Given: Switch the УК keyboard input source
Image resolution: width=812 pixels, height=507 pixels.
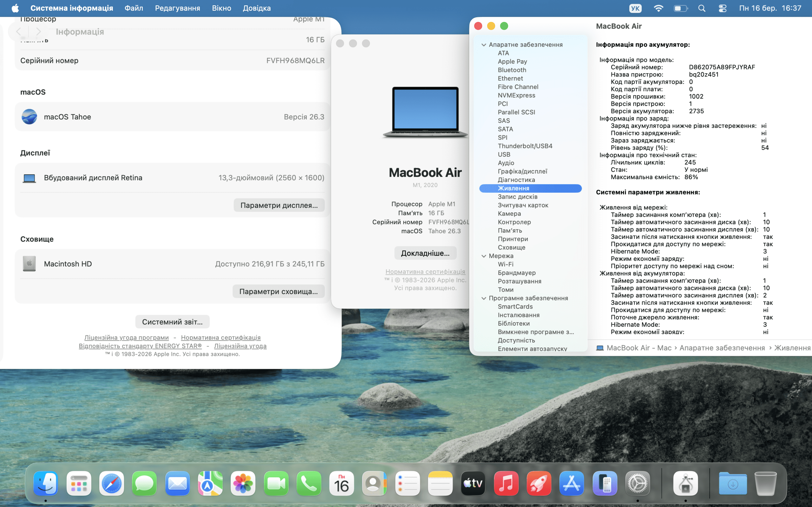Looking at the screenshot, I should 635,8.
